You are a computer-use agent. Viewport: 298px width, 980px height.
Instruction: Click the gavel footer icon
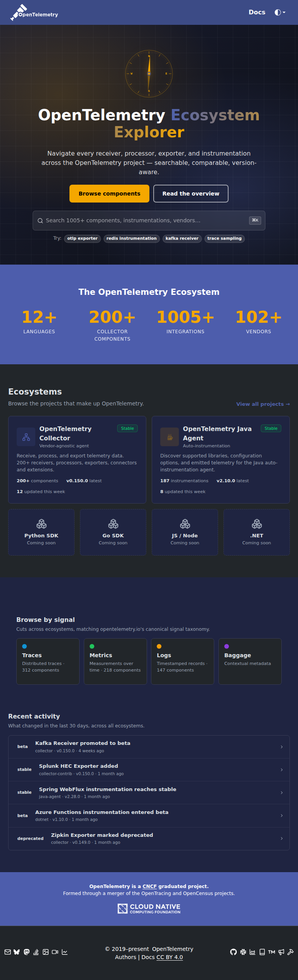pyautogui.click(x=290, y=952)
